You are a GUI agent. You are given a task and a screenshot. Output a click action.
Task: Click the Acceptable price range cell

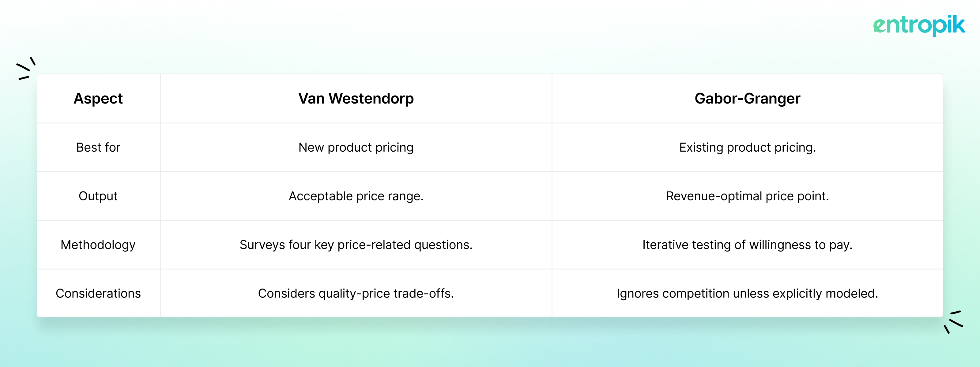pos(356,196)
